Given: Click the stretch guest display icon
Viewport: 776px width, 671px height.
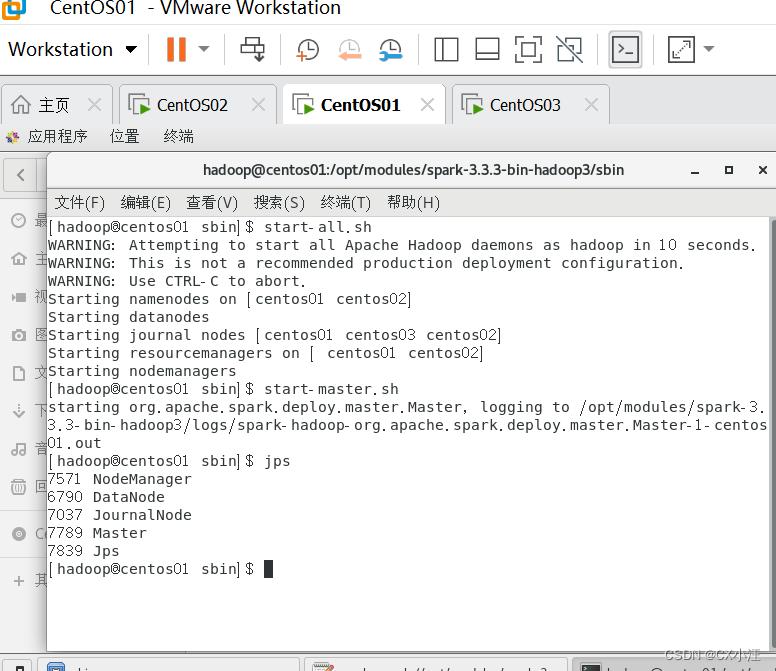Looking at the screenshot, I should (681, 49).
